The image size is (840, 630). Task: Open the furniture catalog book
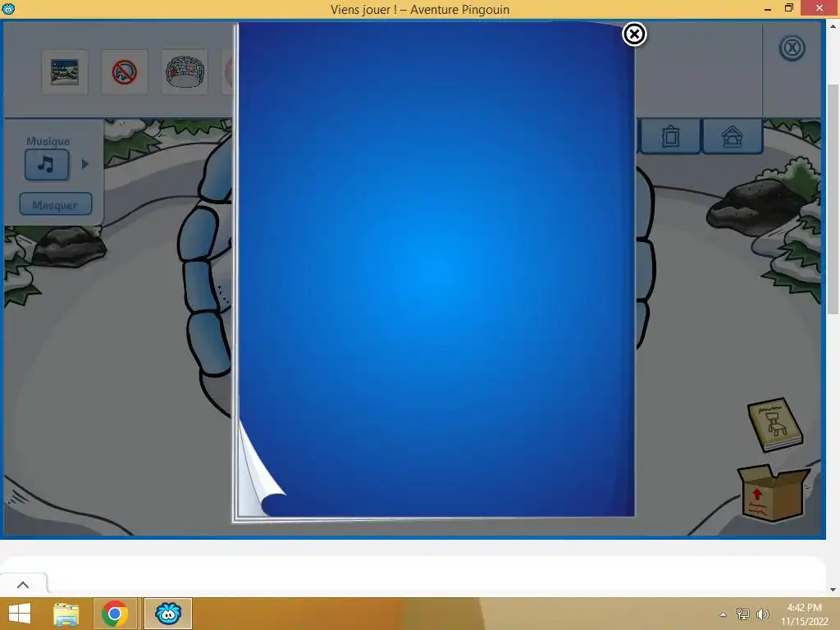(775, 424)
